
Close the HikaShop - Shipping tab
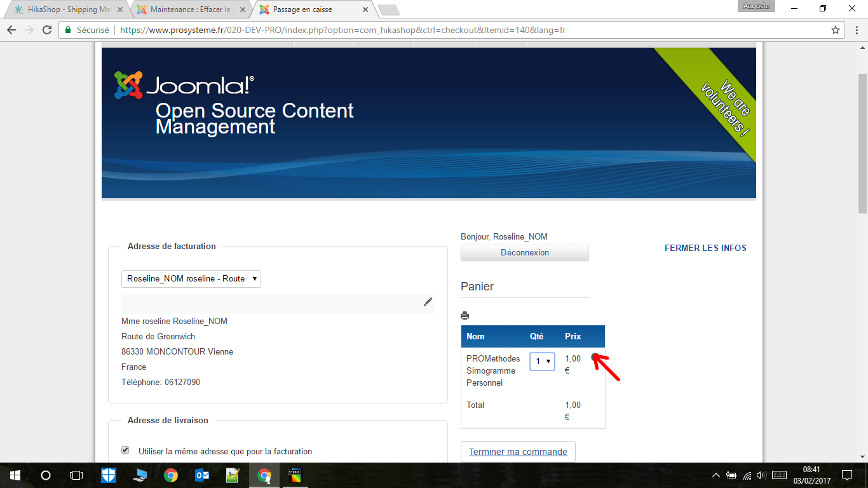pyautogui.click(x=119, y=10)
